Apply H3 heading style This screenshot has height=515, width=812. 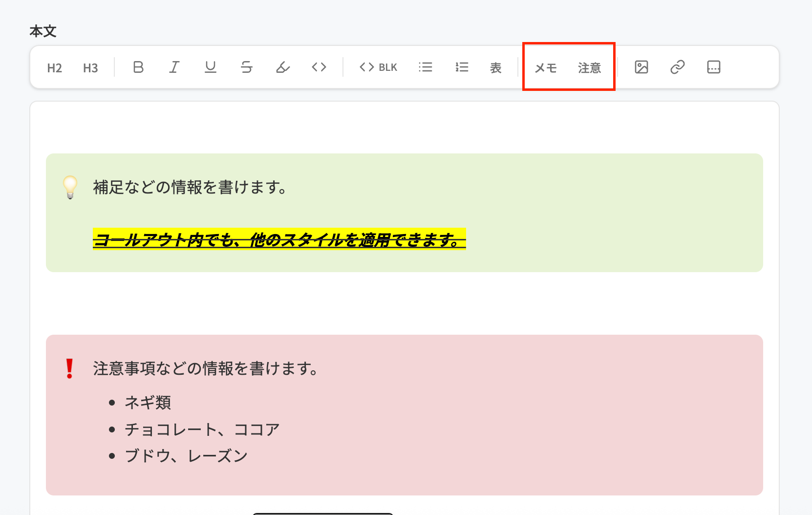90,68
